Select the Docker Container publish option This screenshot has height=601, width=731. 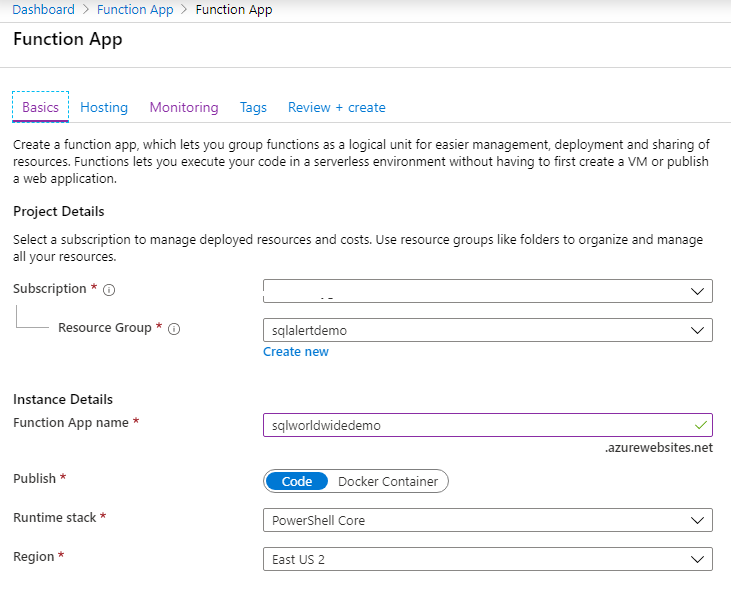(x=388, y=481)
